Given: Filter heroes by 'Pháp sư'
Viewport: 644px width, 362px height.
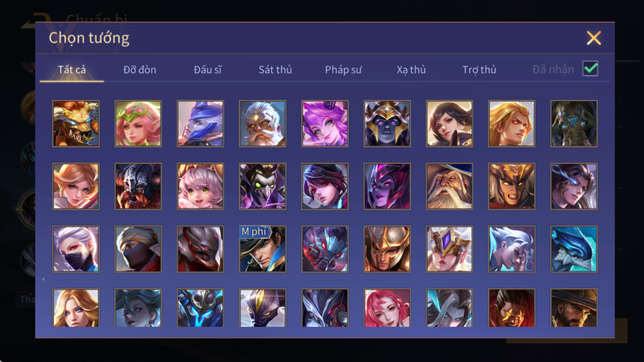Looking at the screenshot, I should coord(343,70).
